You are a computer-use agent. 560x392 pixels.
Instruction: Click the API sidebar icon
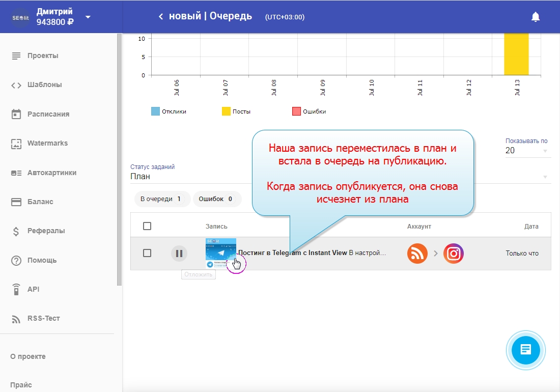tap(16, 289)
